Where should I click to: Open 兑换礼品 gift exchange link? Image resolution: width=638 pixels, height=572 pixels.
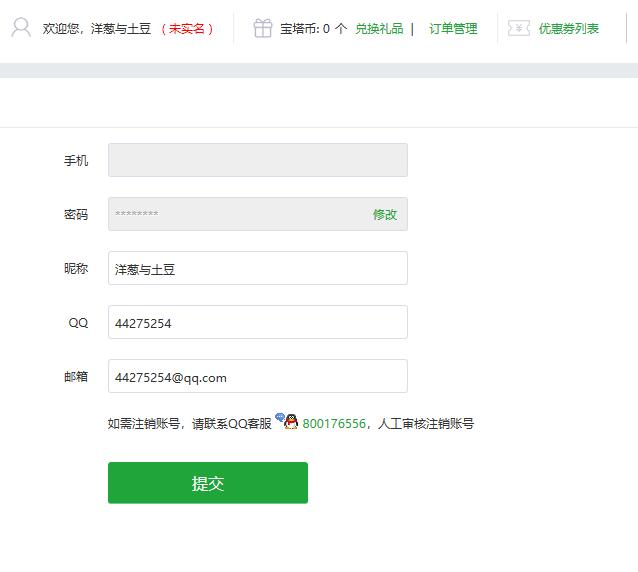[379, 28]
